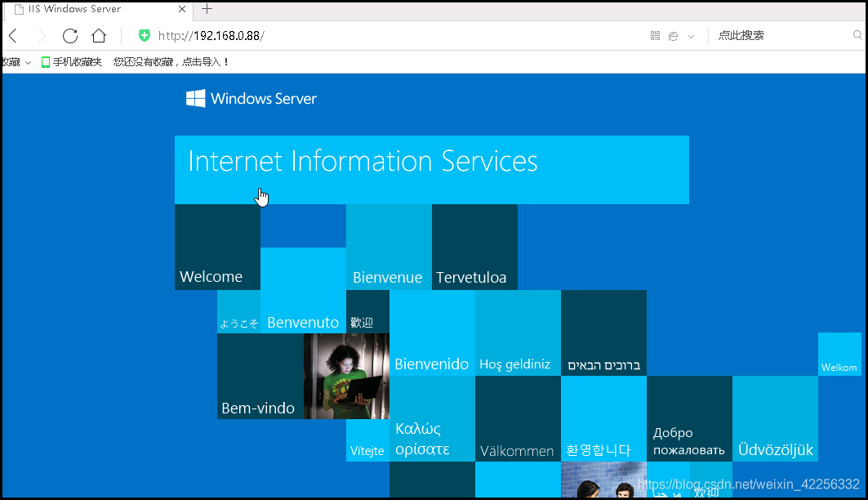Select the Bienvenue tile
Viewport: 868px width, 500px height.
click(389, 247)
